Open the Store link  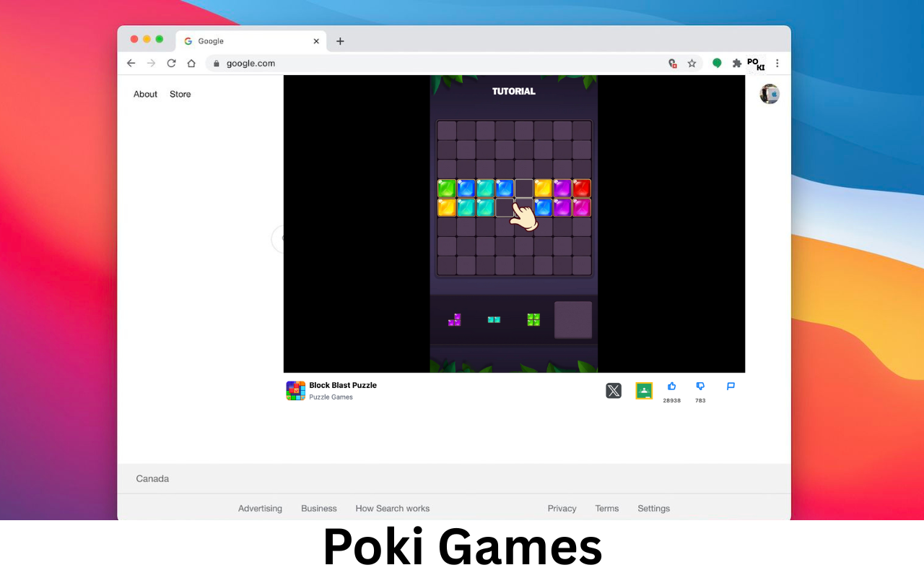click(x=180, y=94)
